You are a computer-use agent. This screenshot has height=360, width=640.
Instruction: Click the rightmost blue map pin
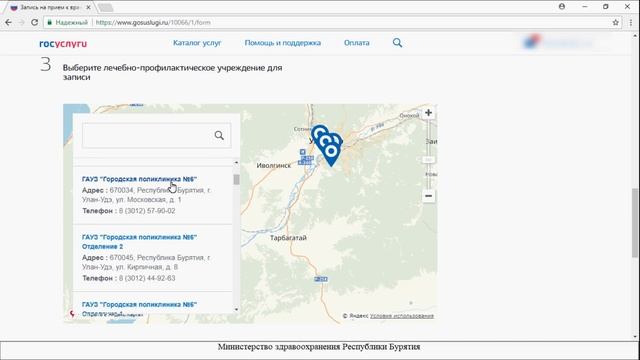click(x=337, y=139)
